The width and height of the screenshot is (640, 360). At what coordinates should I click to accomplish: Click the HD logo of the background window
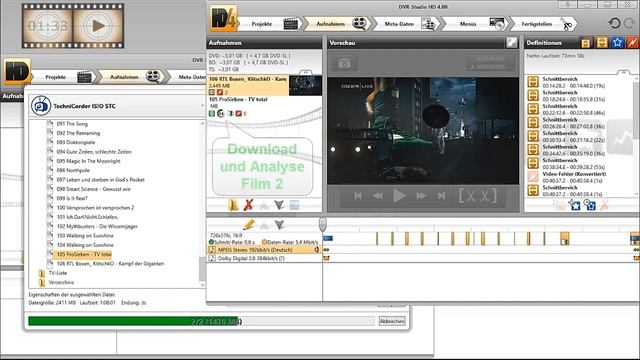(17, 71)
